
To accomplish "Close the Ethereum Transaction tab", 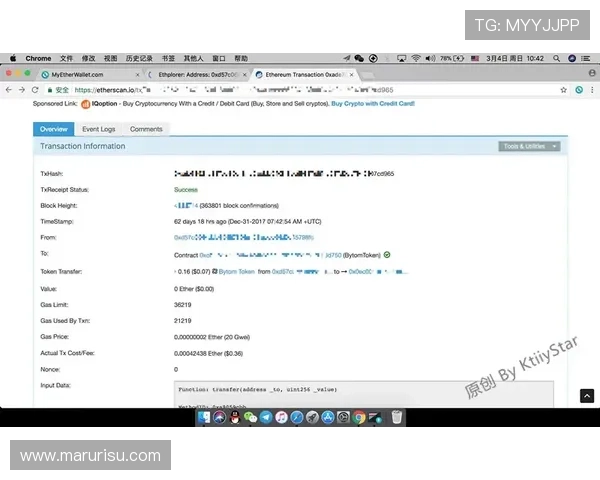I will [351, 75].
